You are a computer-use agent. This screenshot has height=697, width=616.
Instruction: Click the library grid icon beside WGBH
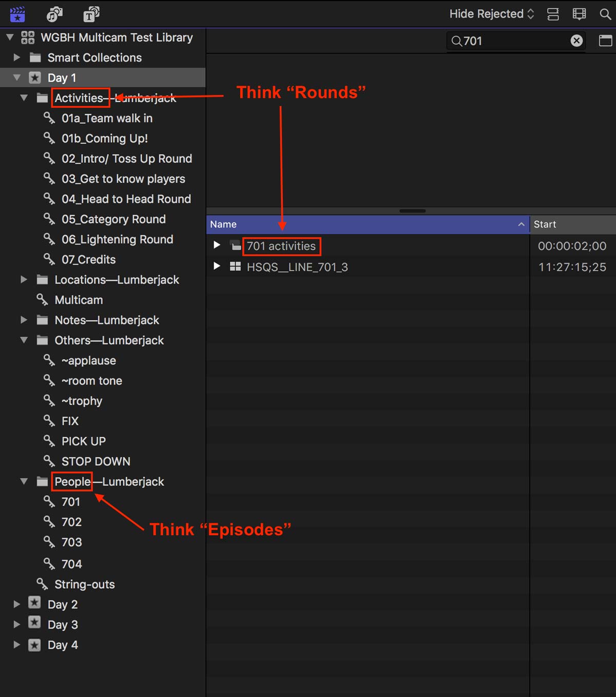(x=28, y=37)
